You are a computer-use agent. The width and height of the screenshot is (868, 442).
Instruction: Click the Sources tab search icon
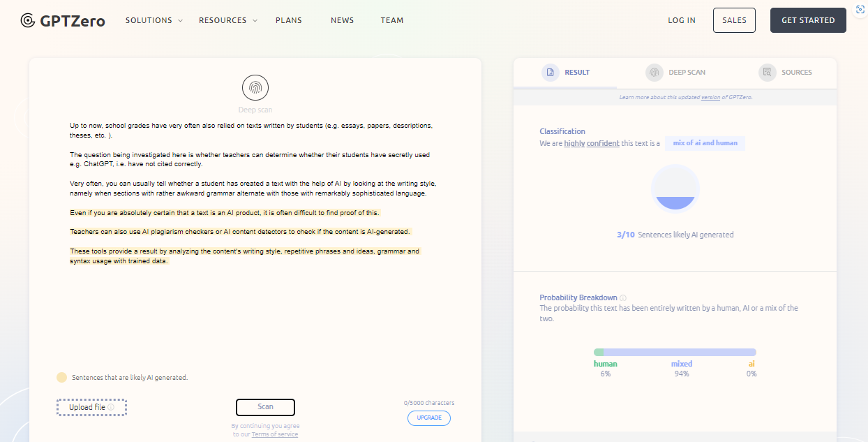pyautogui.click(x=767, y=72)
